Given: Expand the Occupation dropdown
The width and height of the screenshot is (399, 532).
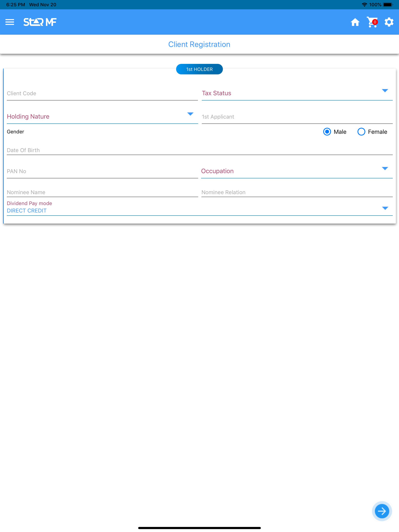Looking at the screenshot, I should (x=297, y=171).
